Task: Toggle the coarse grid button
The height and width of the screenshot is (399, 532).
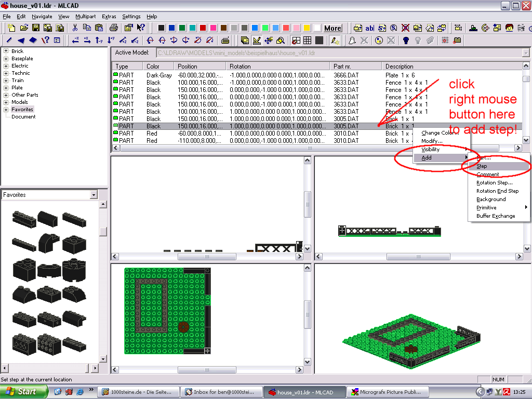Action: (308, 41)
